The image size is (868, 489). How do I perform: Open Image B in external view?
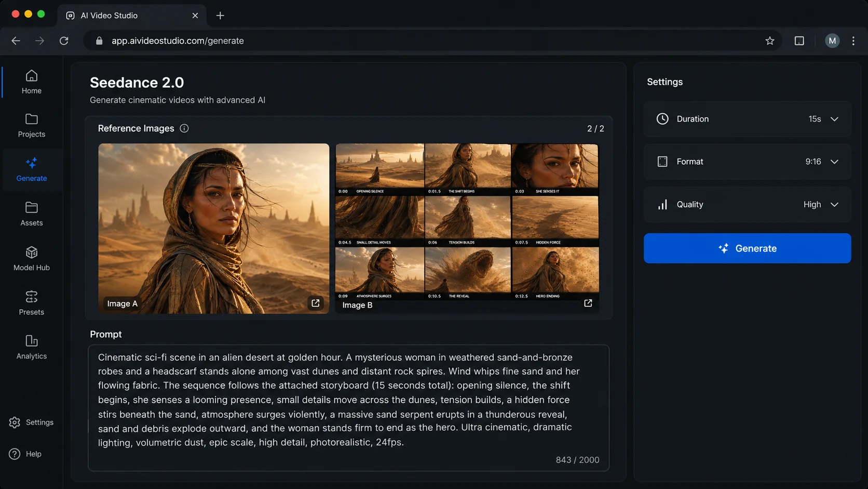tap(588, 303)
